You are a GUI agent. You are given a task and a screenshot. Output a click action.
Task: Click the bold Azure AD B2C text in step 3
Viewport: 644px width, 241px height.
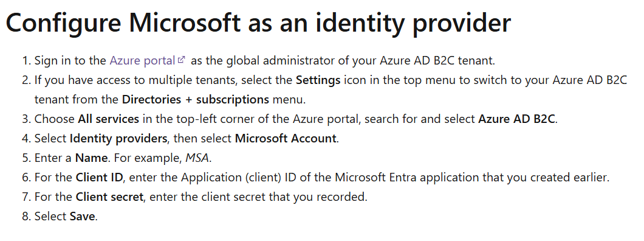[516, 119]
